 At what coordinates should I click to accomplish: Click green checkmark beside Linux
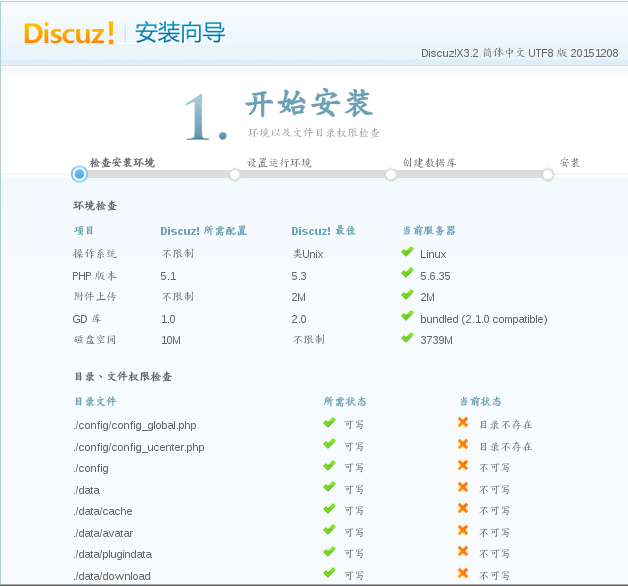pos(407,252)
